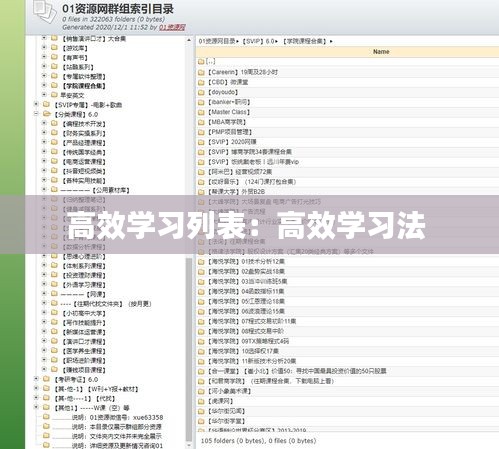Click 【海悦学院】02趋势实战18集 row

pyautogui.click(x=347, y=272)
